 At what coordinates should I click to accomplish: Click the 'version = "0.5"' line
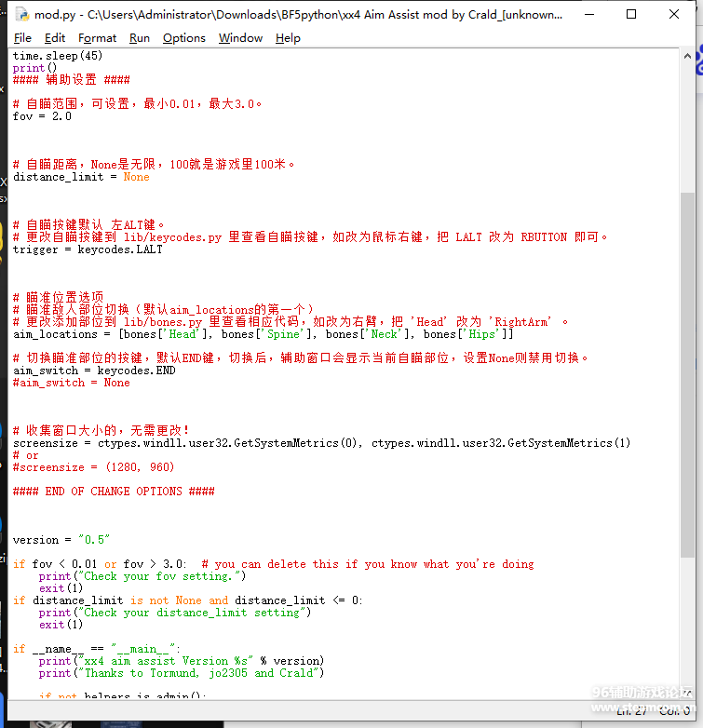tap(61, 540)
